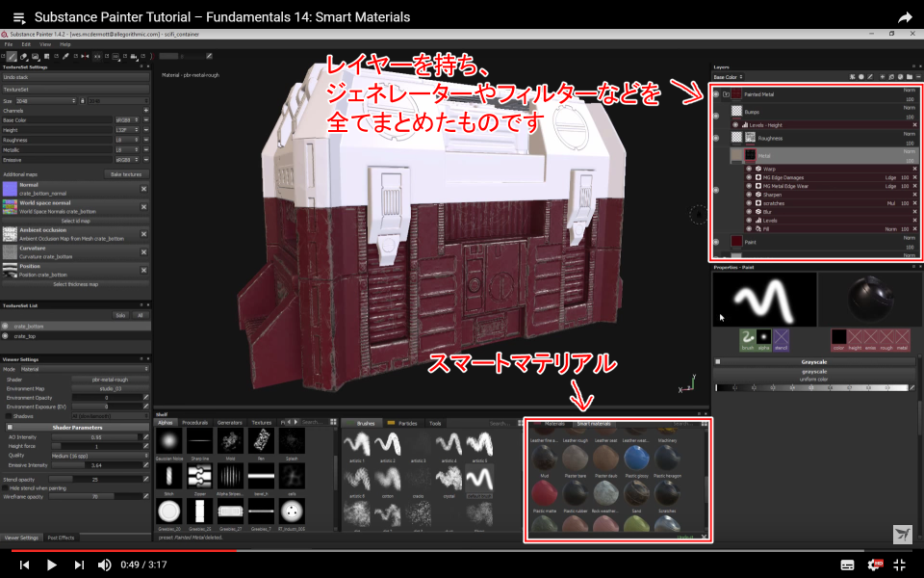Toggle the Symmetry tool in toolbar

[85, 57]
